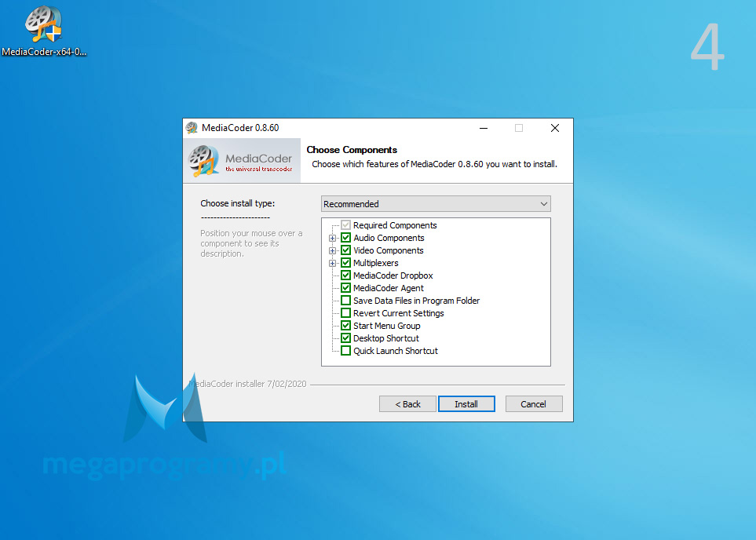Expand the Audio Components tree node
Viewport: 756px width, 540px height.
332,238
